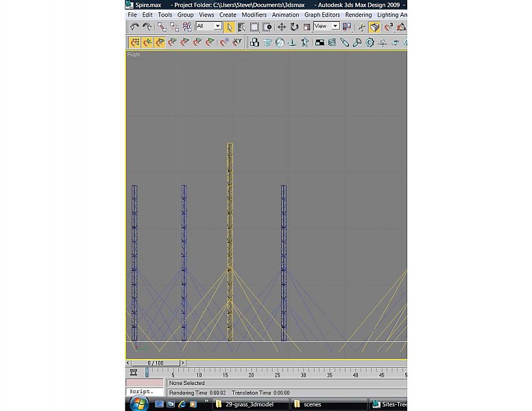Toggle Snap to Frozen Objects icon
Viewport: 532px width, 411px height.
(224, 42)
